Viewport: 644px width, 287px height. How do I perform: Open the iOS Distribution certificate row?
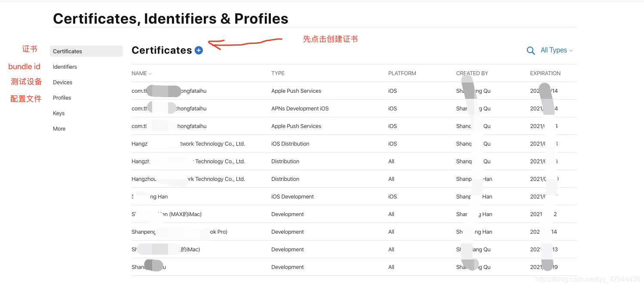point(354,144)
